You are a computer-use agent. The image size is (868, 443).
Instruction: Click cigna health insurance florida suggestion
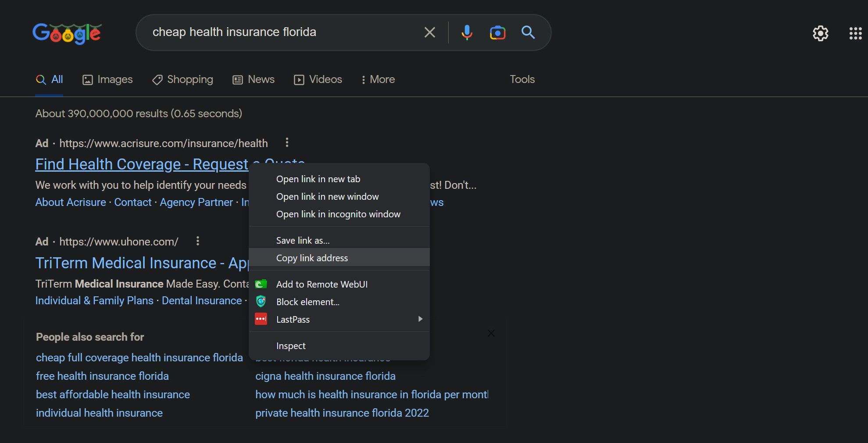(x=325, y=376)
